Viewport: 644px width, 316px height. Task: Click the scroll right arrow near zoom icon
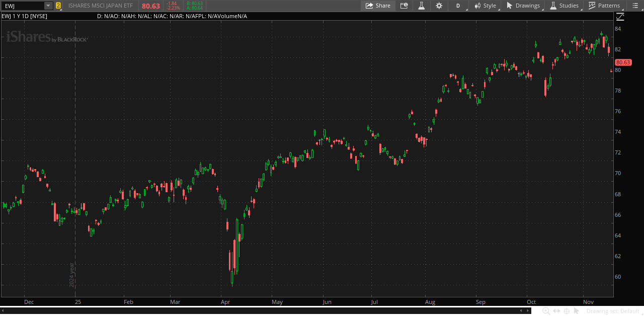(527, 311)
